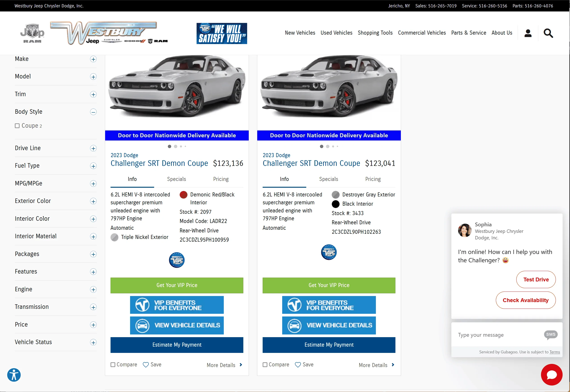Click Sophia's avatar in the chat
Image resolution: width=570 pixels, height=392 pixels.
pos(465,230)
